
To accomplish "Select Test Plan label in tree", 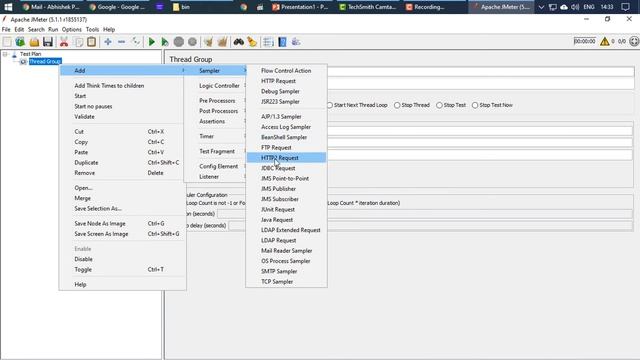I will tap(31, 54).
